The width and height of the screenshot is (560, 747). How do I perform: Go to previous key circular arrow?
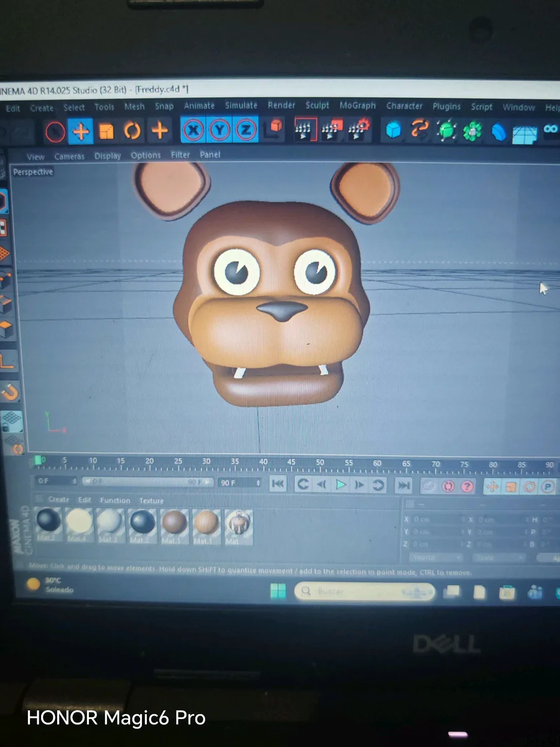pos(302,484)
